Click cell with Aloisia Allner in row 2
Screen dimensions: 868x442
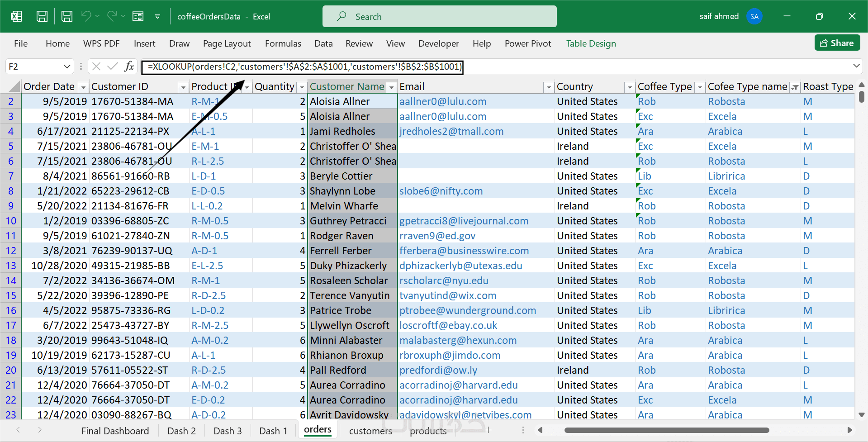point(352,101)
